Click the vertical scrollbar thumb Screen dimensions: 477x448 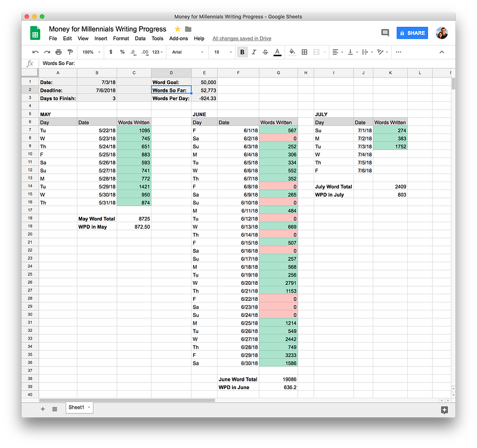point(453,83)
